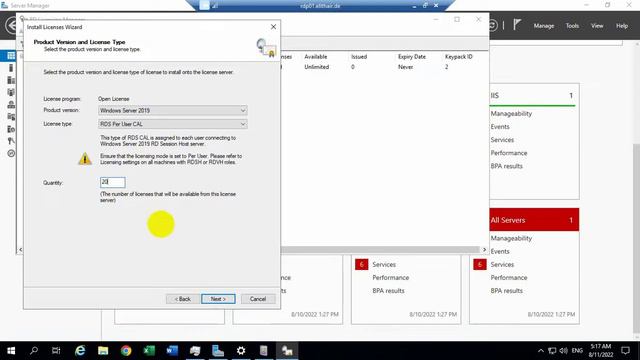
Task: Open the License type dropdown
Action: 173,124
